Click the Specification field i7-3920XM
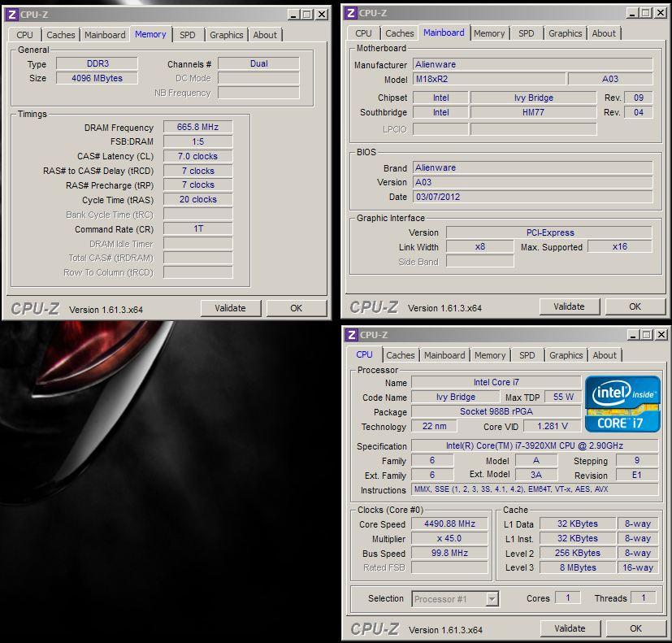The height and width of the screenshot is (643, 672). tap(535, 445)
